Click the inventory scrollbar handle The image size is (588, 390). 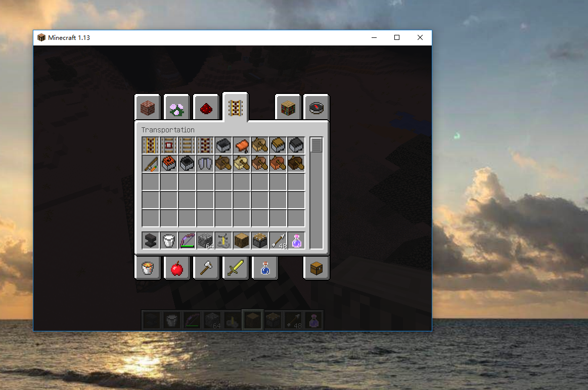[316, 145]
